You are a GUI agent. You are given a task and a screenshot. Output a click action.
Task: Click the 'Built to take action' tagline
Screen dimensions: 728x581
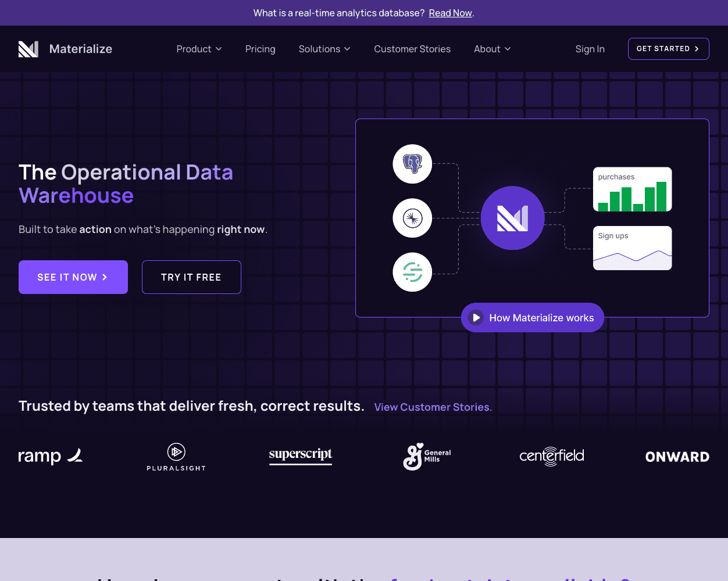(143, 229)
